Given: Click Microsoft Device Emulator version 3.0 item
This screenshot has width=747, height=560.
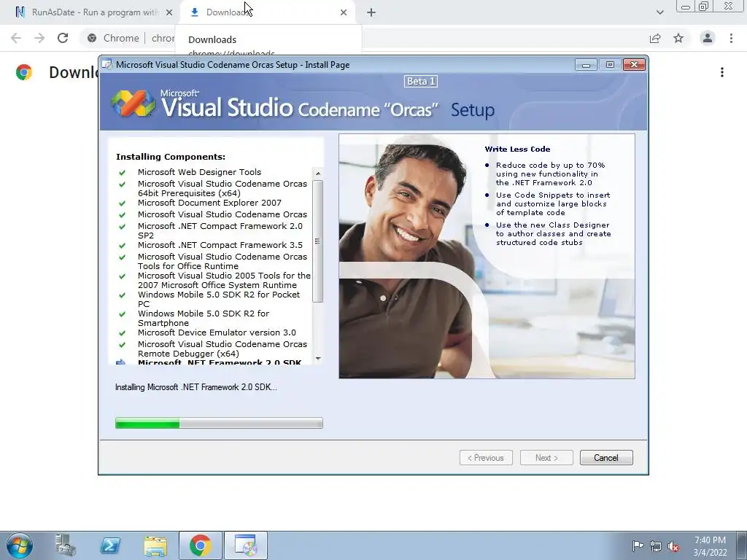Looking at the screenshot, I should tap(217, 332).
